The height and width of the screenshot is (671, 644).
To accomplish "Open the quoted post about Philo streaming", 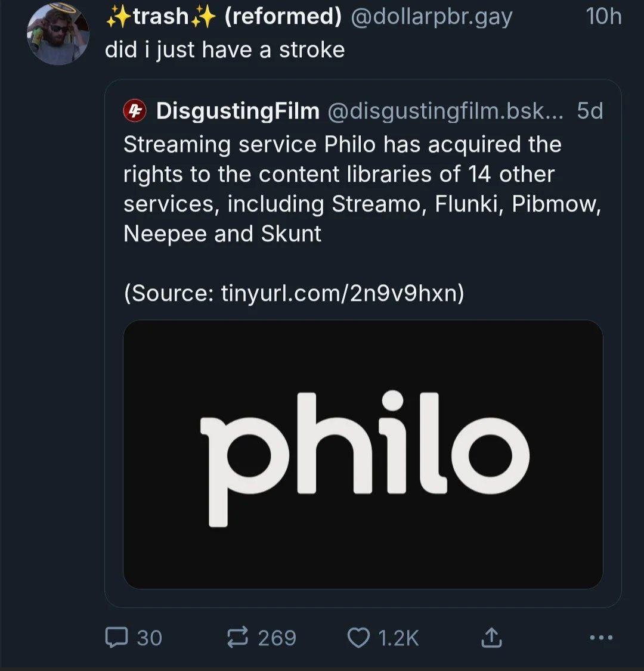I will point(363,343).
